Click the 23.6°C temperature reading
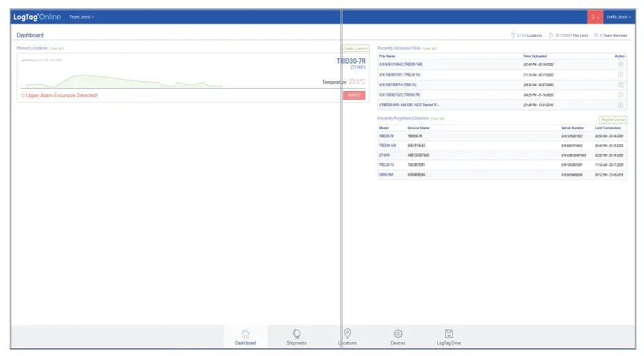Image resolution: width=644 pixels, height=356 pixels. (357, 82)
